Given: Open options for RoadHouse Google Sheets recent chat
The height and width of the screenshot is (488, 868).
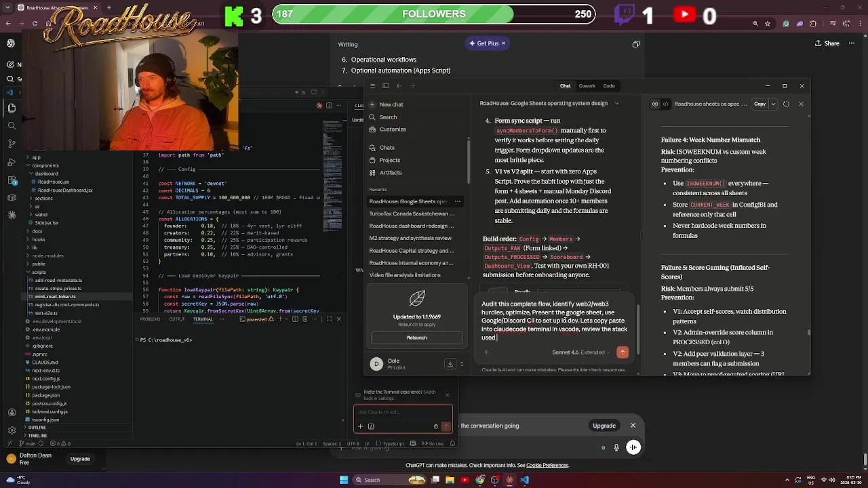Looking at the screenshot, I should 458,201.
